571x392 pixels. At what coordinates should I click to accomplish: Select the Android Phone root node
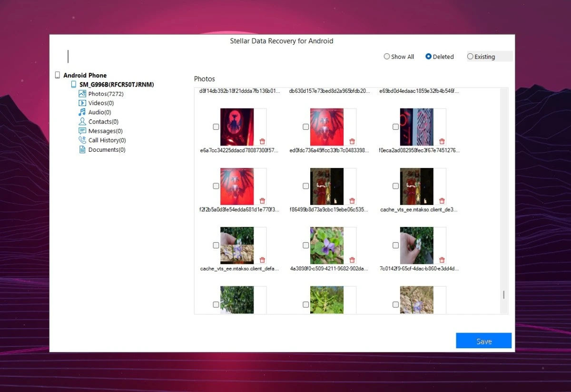[85, 75]
